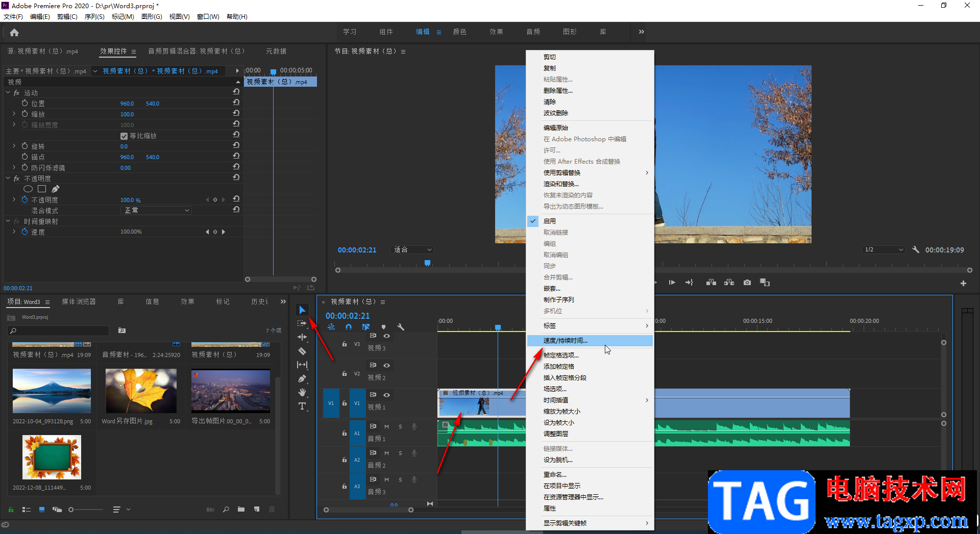980x534 pixels.
Task: Open program monitor settings wrench
Action: tap(916, 250)
